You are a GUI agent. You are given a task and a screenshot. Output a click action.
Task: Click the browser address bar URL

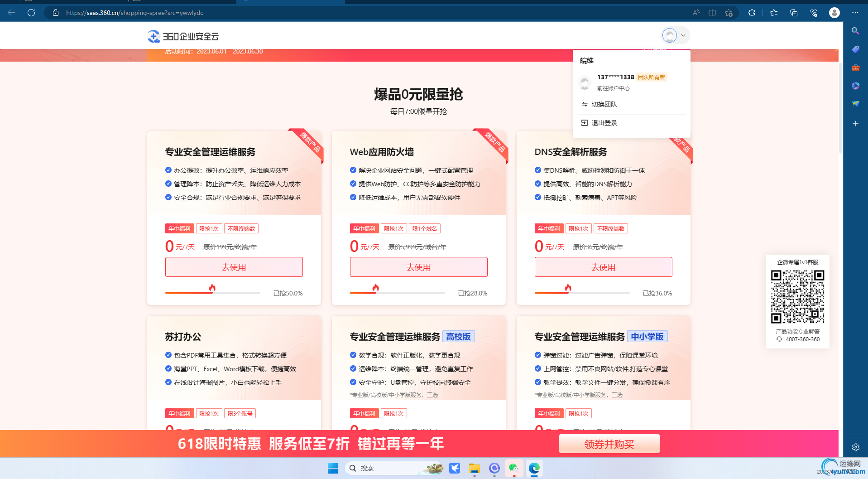[134, 13]
